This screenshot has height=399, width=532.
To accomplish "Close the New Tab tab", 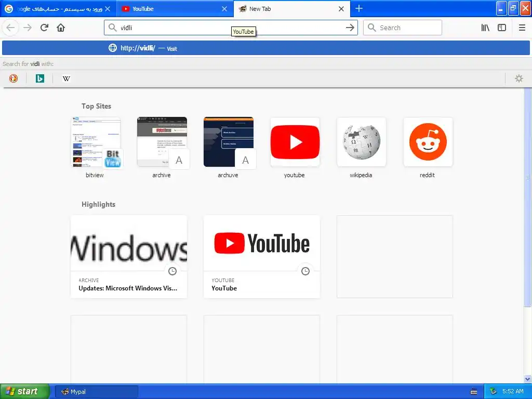I will [x=341, y=9].
